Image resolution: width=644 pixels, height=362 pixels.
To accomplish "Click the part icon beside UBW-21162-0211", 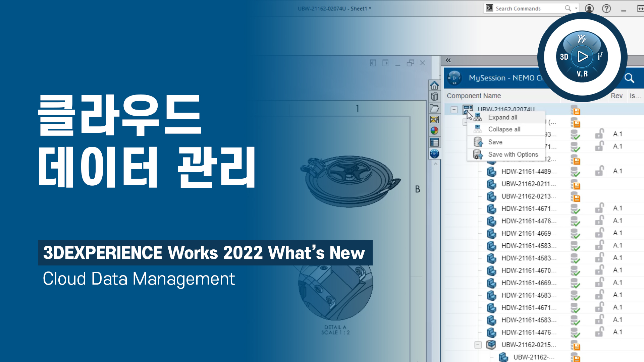I will point(491,184).
